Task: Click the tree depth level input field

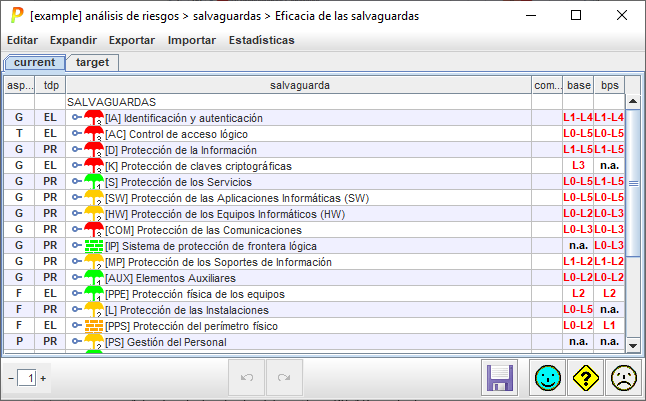Action: click(27, 379)
